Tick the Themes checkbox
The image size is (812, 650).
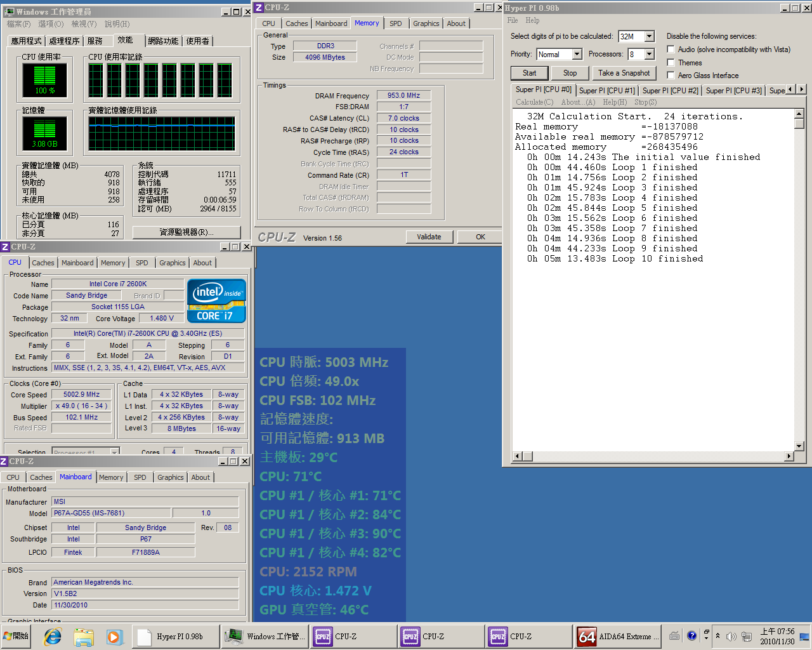671,62
